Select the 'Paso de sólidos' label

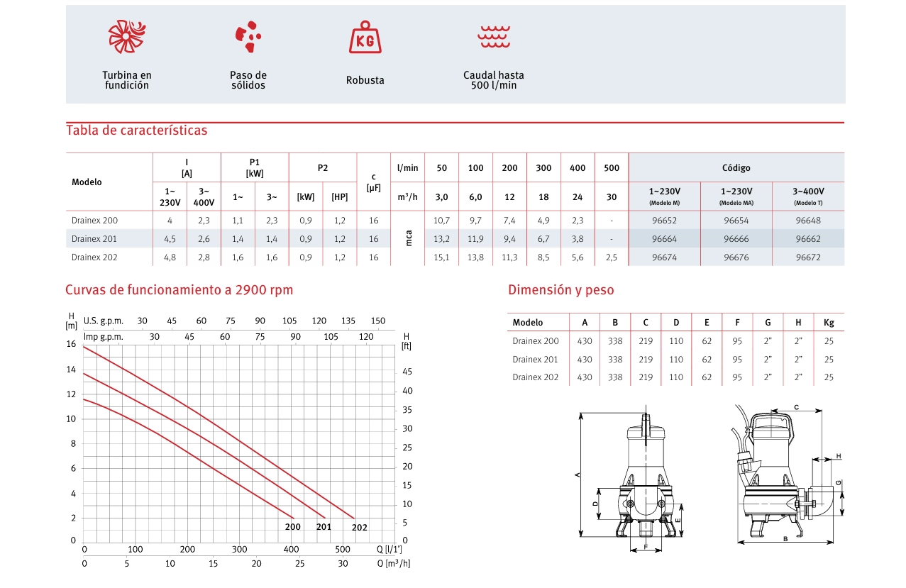pos(248,80)
